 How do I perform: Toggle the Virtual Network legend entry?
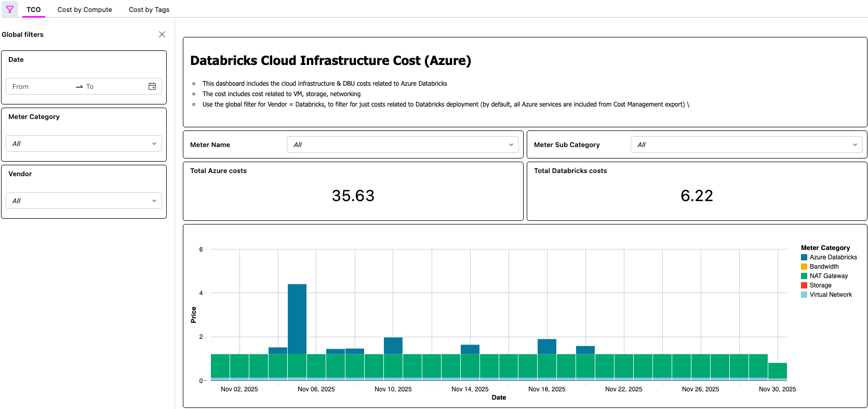coord(830,295)
